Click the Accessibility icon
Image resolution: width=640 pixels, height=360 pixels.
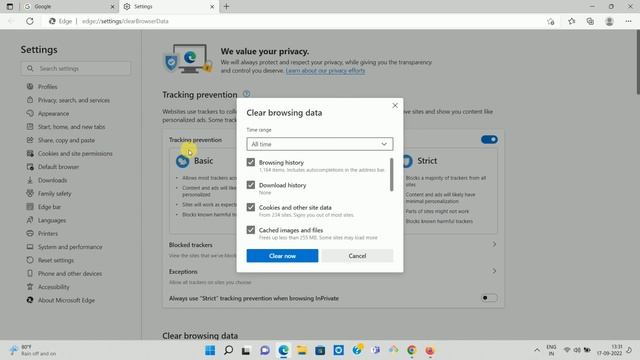(30, 287)
